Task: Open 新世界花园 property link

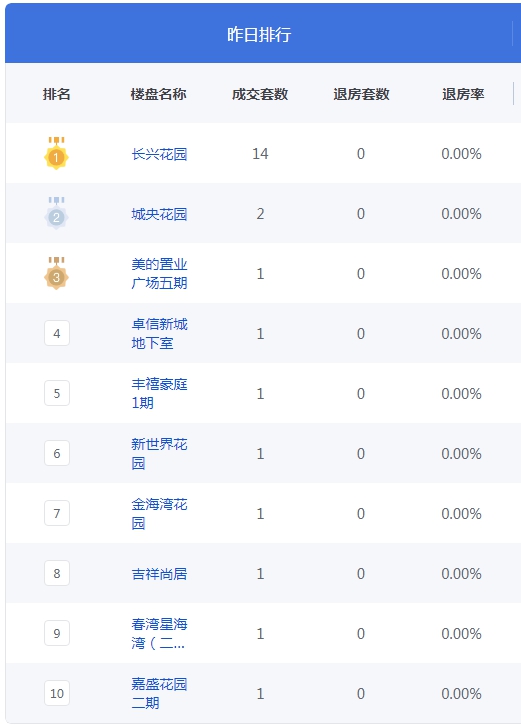Action: tap(159, 454)
